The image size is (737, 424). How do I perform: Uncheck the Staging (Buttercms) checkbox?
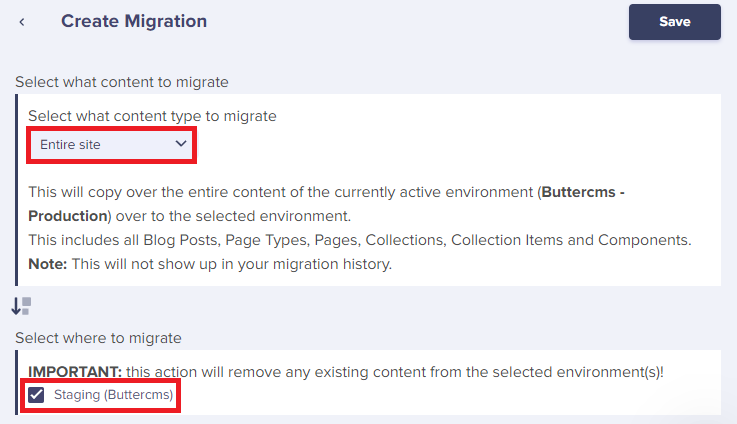[x=37, y=395]
